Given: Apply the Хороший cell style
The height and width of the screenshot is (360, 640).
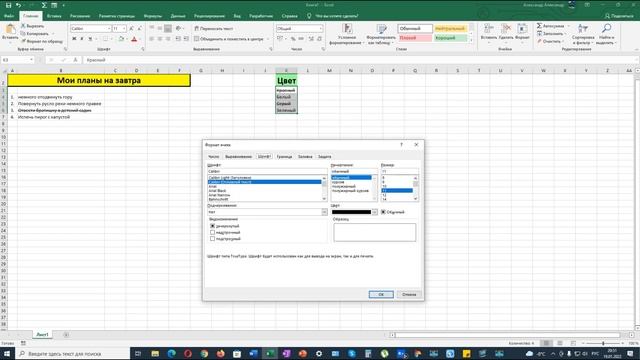Looking at the screenshot, I should (450, 38).
